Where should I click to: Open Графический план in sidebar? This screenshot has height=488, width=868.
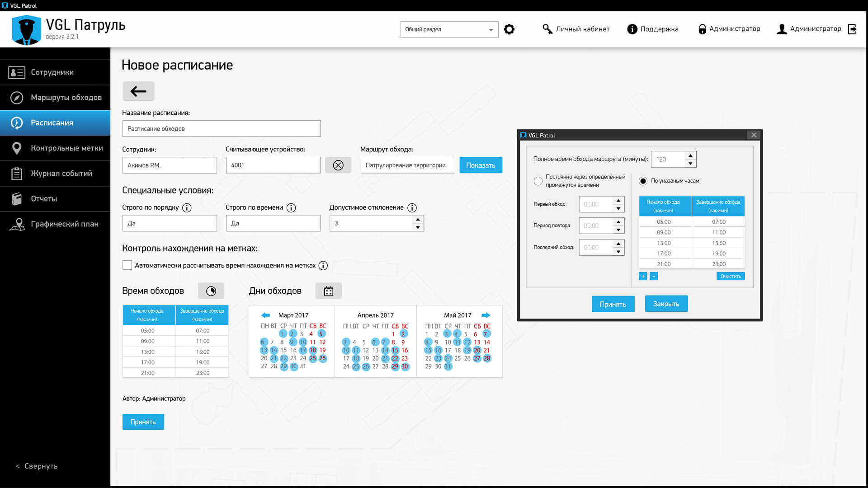(x=55, y=224)
